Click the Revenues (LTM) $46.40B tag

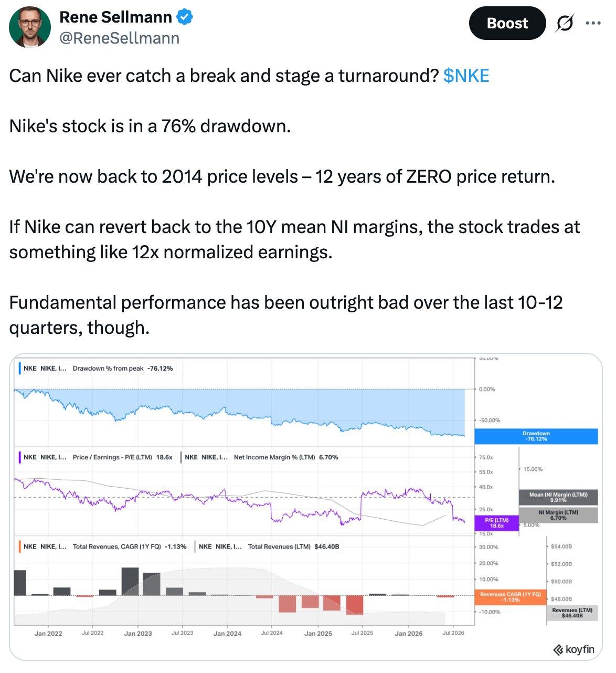coord(572,613)
